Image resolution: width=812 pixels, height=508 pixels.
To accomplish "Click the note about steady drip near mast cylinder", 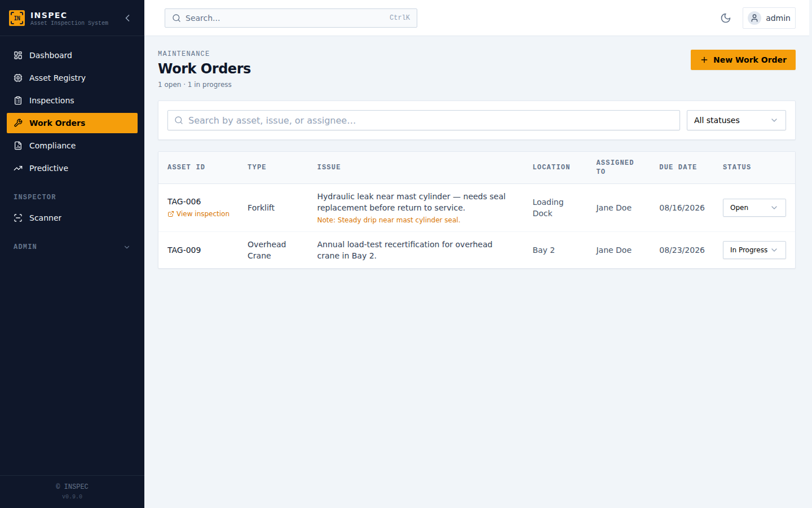I will tap(389, 220).
